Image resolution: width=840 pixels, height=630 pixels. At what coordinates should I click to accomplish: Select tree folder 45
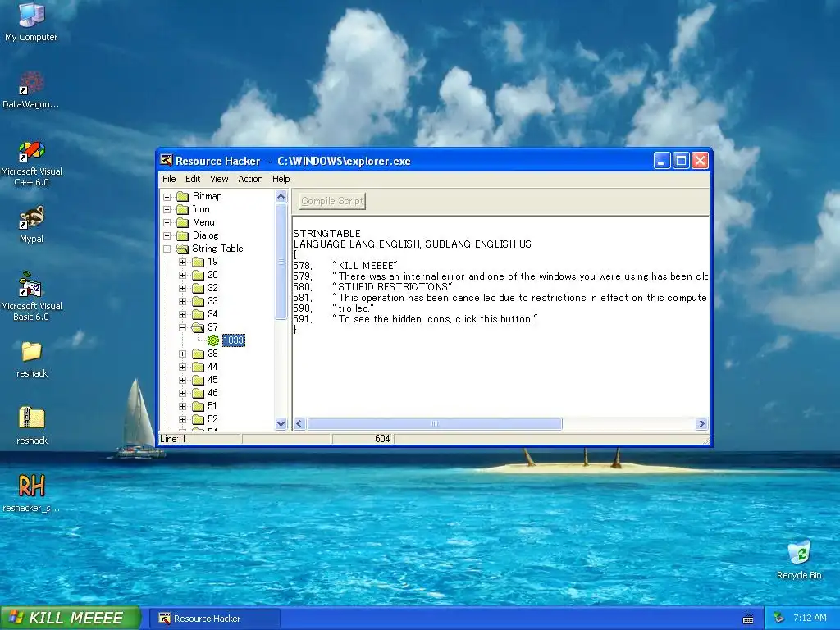click(212, 380)
